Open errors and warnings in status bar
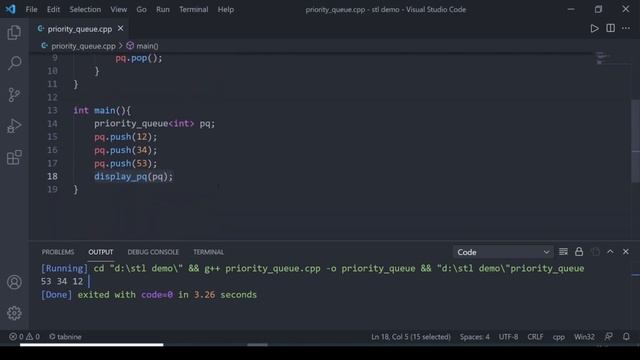Viewport: 640px width, 360px height. [x=24, y=337]
